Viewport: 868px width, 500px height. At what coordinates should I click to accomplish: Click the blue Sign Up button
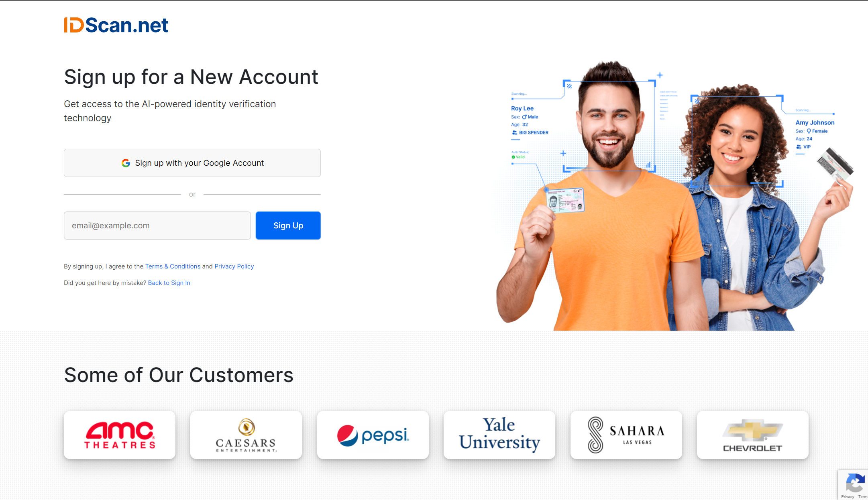pos(288,225)
